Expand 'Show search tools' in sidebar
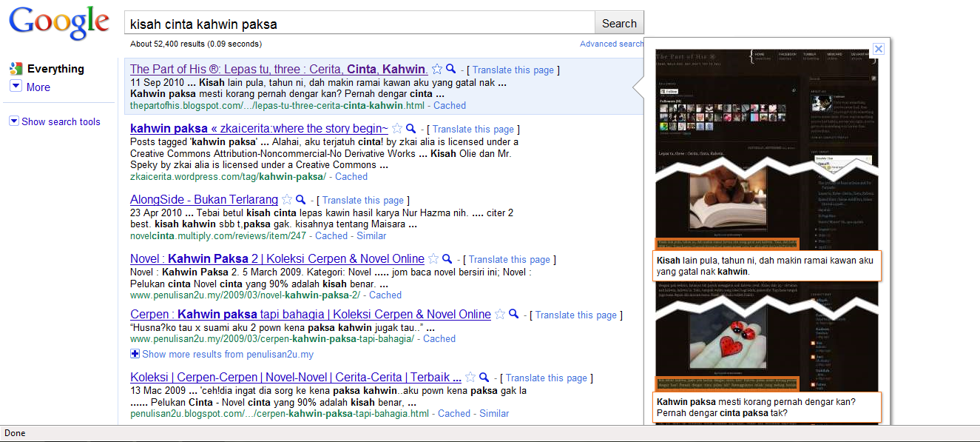The height and width of the screenshot is (442, 980). click(x=55, y=121)
